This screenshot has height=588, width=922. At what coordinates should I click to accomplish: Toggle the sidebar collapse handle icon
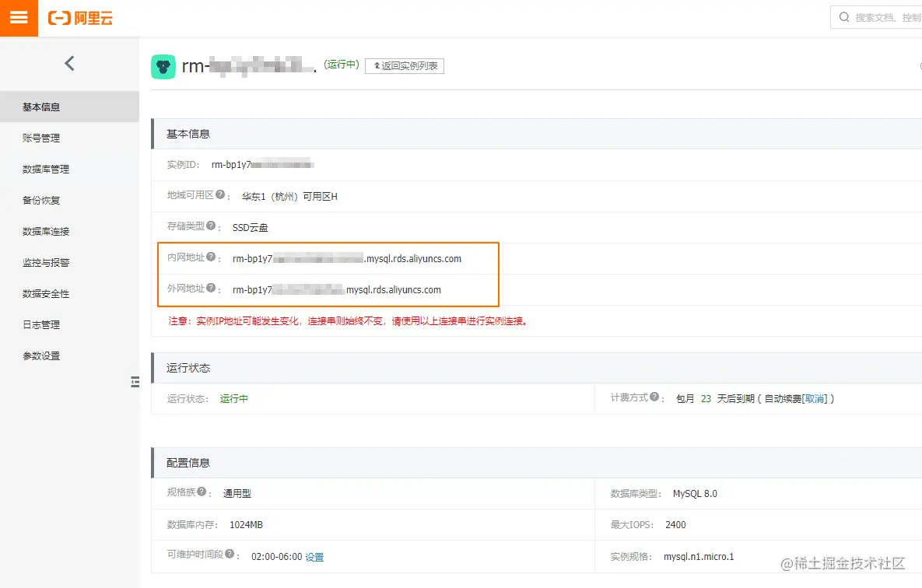(x=135, y=382)
